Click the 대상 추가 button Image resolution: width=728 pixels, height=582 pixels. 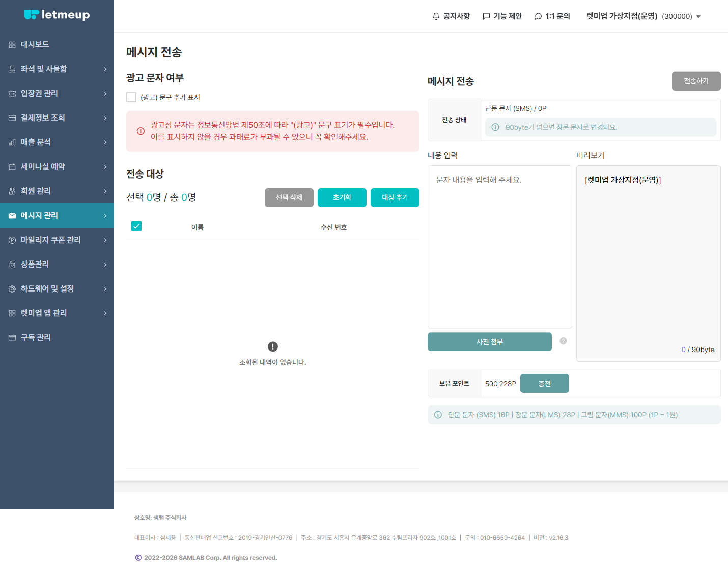395,197
